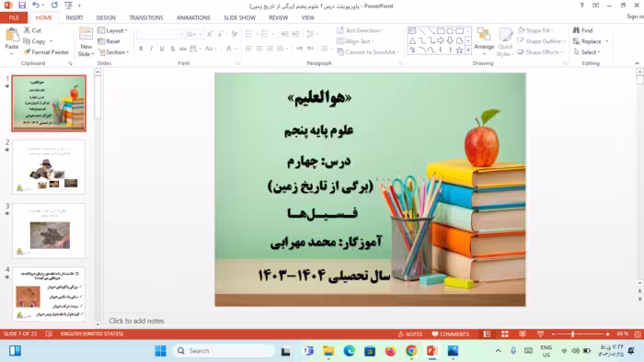The height and width of the screenshot is (362, 644).
Task: Expand the Quick Styles gallery
Action: [x=505, y=42]
